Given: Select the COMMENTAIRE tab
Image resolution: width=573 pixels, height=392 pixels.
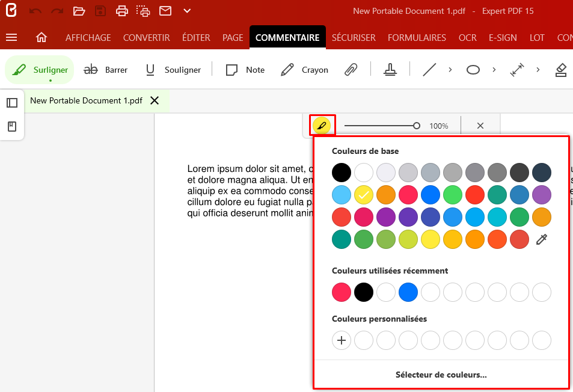Looking at the screenshot, I should click(x=287, y=37).
